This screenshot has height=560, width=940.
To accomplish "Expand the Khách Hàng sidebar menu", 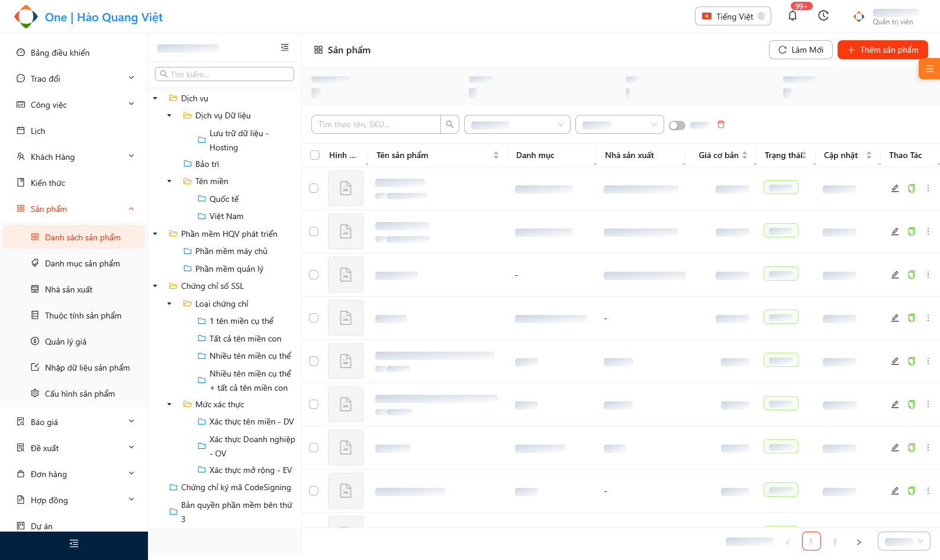I will [x=75, y=156].
